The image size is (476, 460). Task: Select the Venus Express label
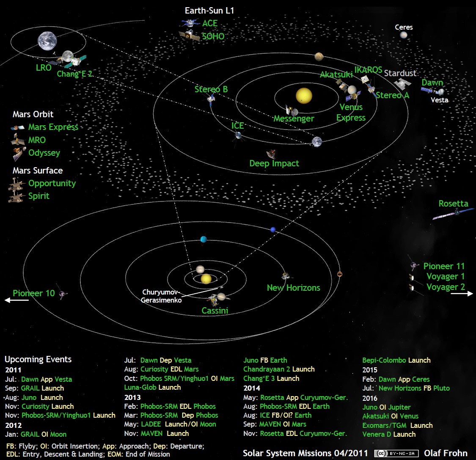pos(351,113)
